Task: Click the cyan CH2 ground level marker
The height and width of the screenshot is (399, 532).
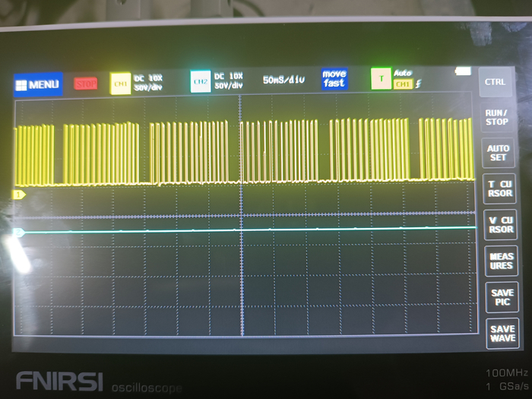Action: pyautogui.click(x=19, y=232)
